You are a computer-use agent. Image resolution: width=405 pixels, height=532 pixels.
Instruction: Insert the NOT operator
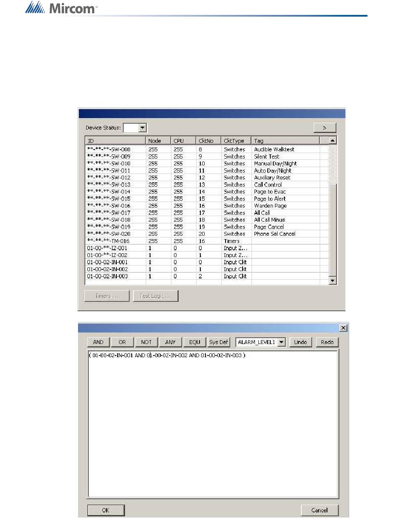[x=146, y=342]
